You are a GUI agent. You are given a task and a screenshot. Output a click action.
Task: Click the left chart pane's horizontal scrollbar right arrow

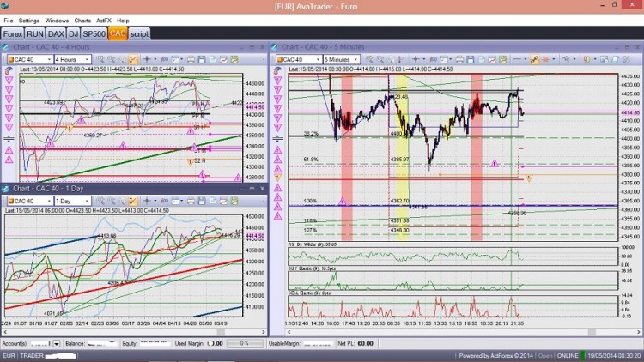coord(264,332)
